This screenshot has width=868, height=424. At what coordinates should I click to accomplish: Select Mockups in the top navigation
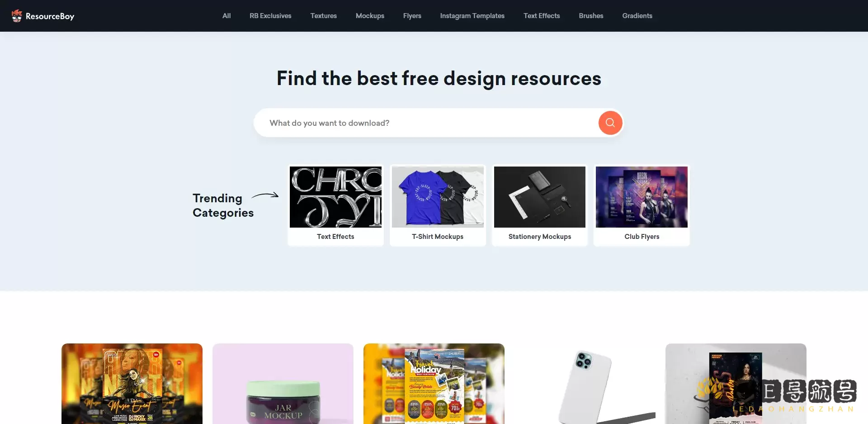click(370, 16)
